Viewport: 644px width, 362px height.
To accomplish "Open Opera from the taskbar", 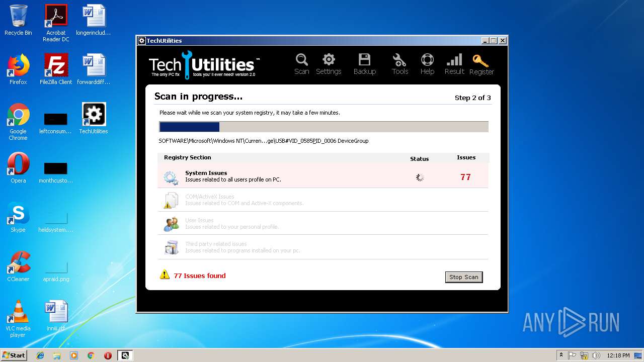I will click(108, 355).
